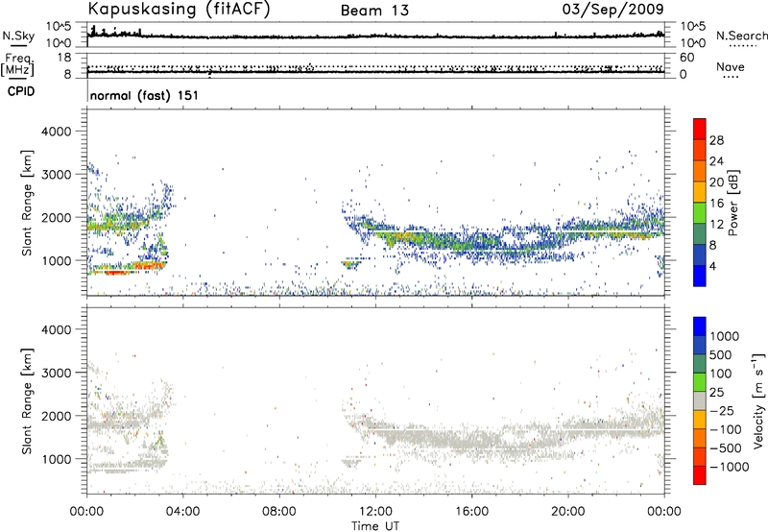Click the "16:00" time tick label
Screen dimensions: 768x532
point(471,512)
